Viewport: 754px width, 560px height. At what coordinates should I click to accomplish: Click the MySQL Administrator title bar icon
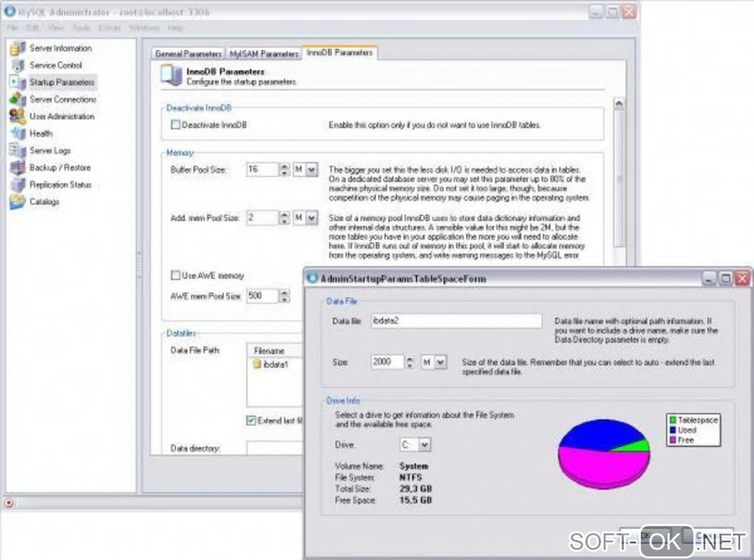pyautogui.click(x=10, y=11)
